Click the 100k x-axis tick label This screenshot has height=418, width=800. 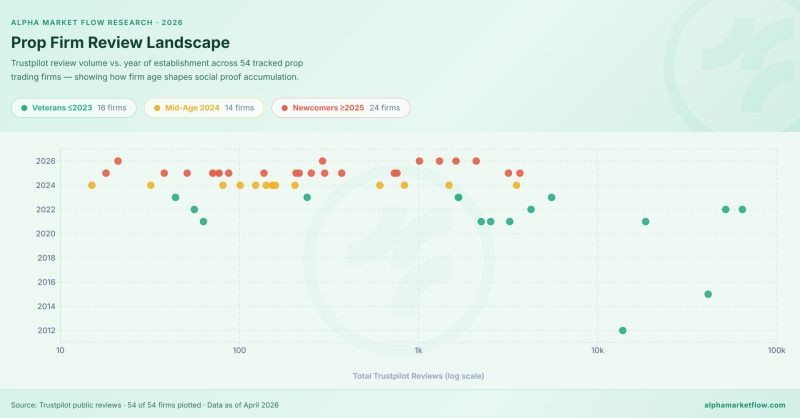click(x=776, y=351)
